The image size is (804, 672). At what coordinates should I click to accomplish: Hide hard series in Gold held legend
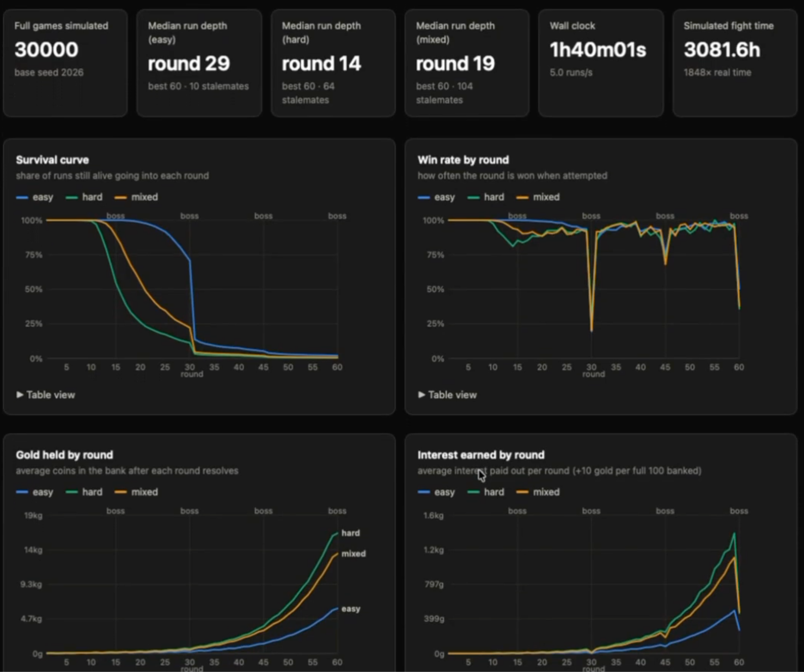[84, 492]
